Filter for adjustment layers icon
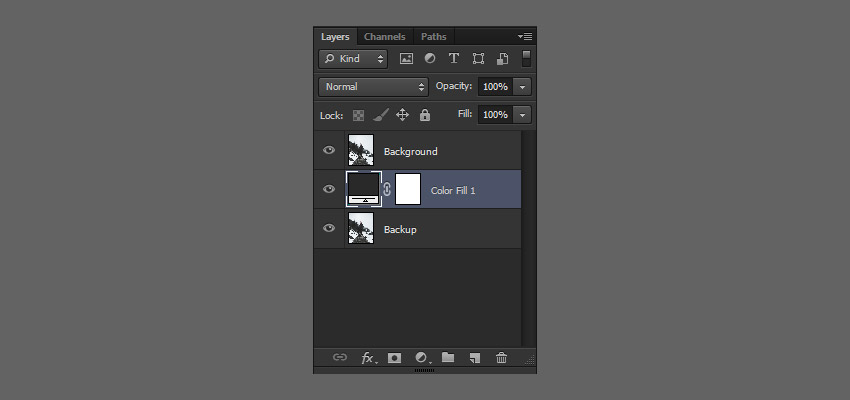This screenshot has height=400, width=850. click(430, 59)
